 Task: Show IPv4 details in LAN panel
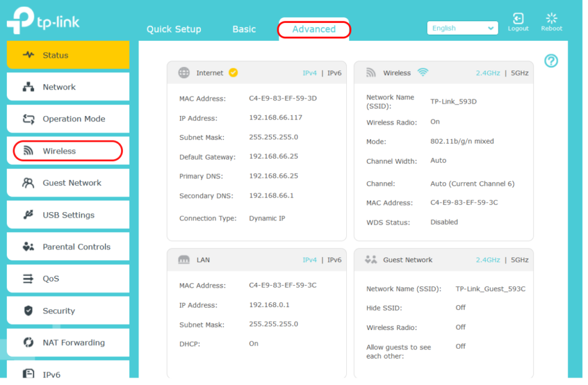coord(310,260)
